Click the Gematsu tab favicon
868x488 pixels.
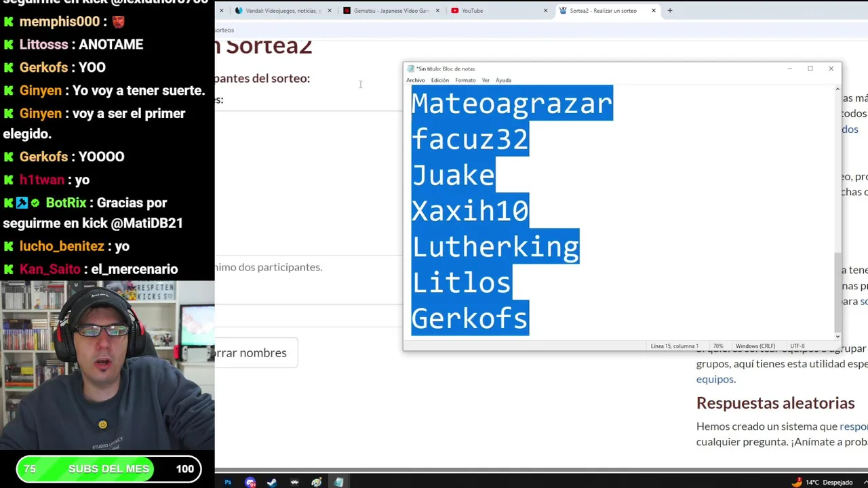click(x=347, y=11)
